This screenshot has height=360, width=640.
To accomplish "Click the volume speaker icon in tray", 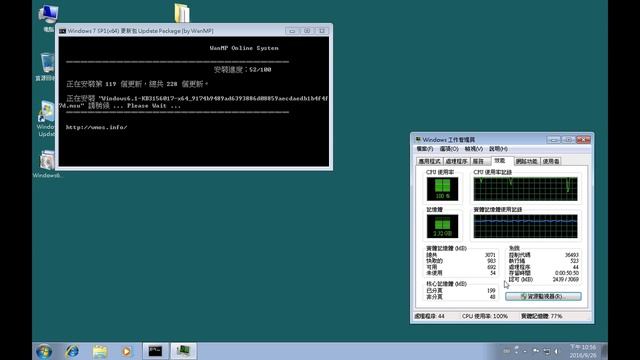I will [x=556, y=351].
